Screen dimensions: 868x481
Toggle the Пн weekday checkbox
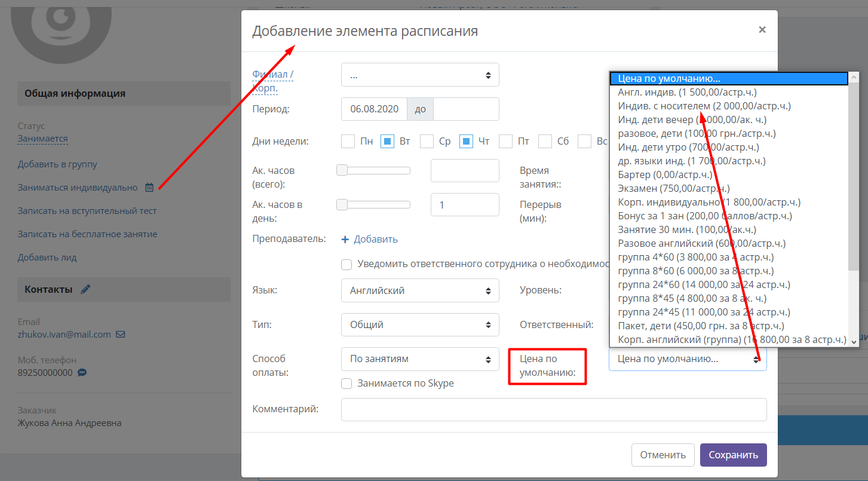pos(348,142)
